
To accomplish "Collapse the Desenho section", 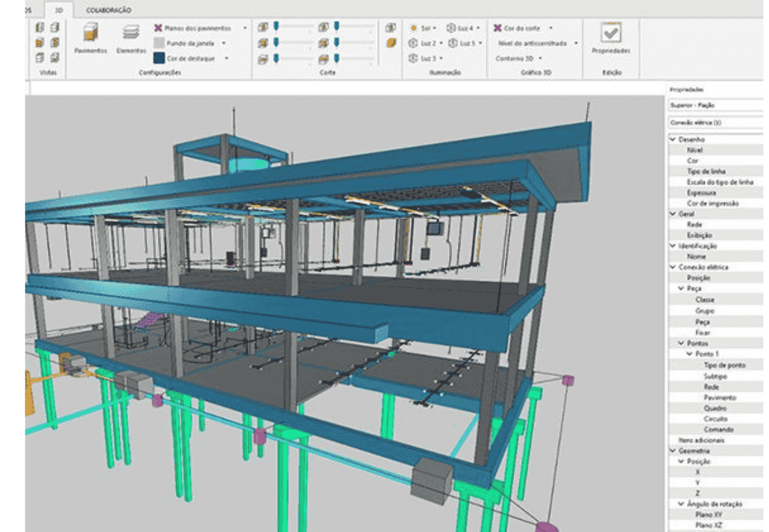I will point(672,140).
